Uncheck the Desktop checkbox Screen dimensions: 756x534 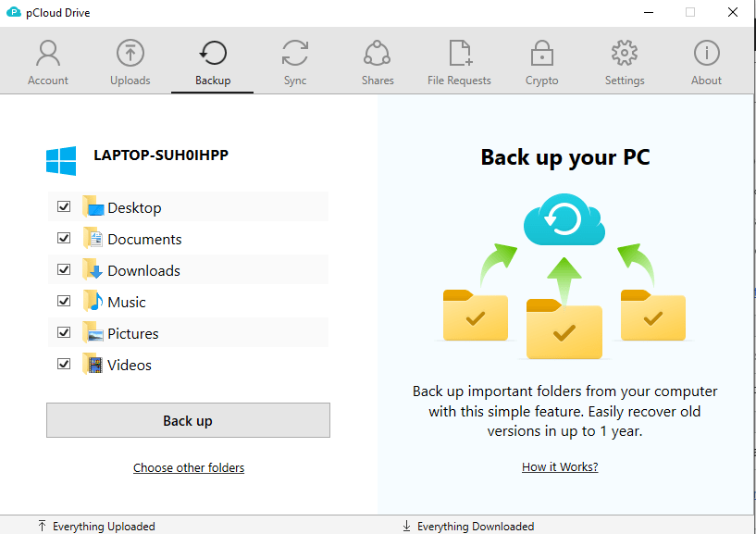64,206
